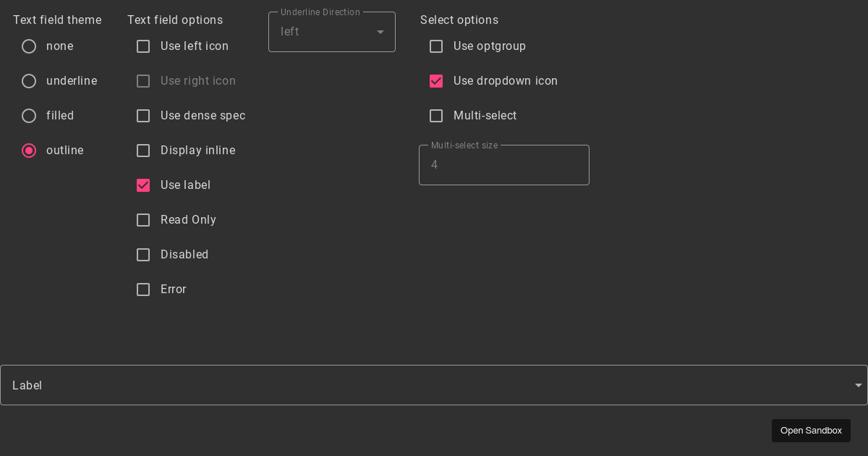This screenshot has width=868, height=456.
Task: Open the Underline Direction dropdown
Action: pyautogui.click(x=331, y=32)
